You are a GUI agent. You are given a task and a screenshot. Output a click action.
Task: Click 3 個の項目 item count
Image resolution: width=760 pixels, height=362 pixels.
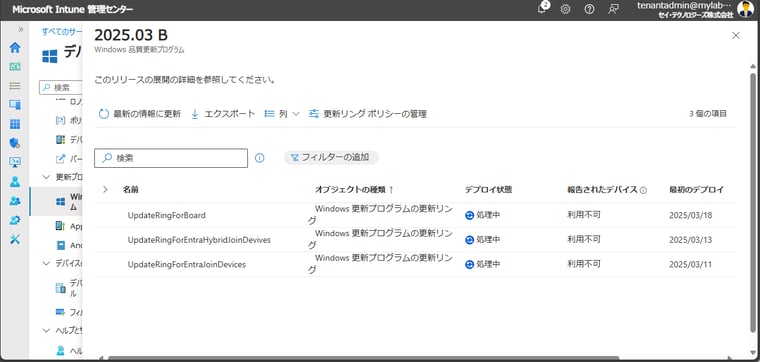pos(708,114)
